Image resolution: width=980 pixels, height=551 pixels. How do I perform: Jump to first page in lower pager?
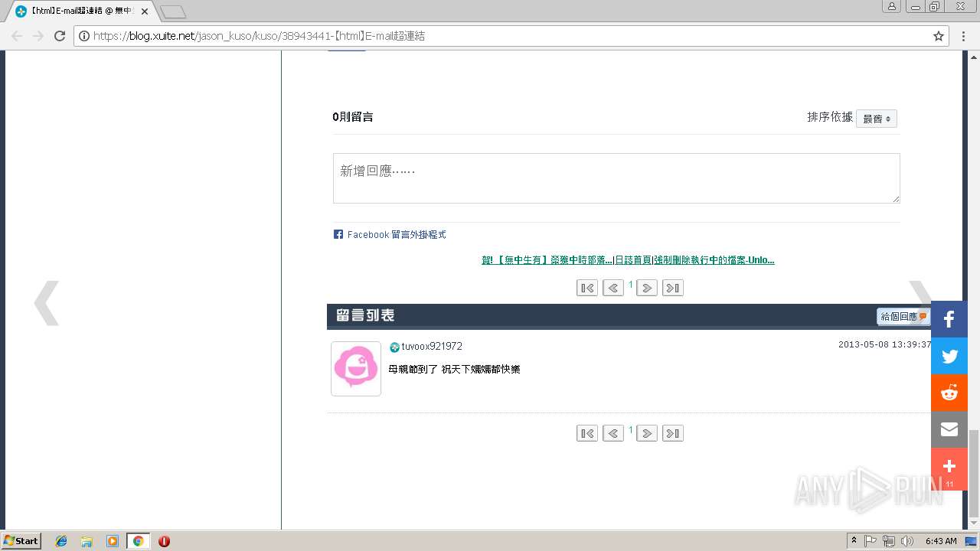(x=587, y=433)
